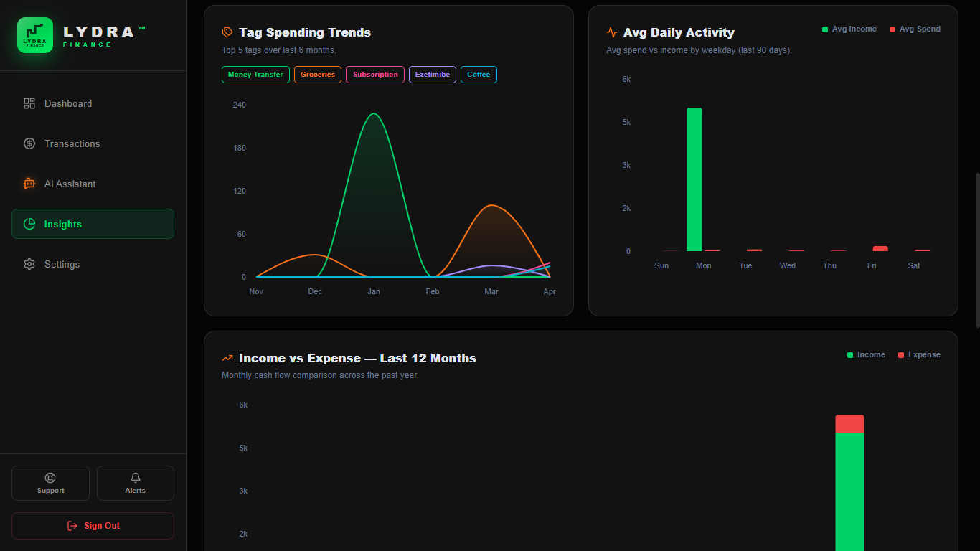Click the Lydra Finance logo icon
980x551 pixels.
tap(35, 35)
